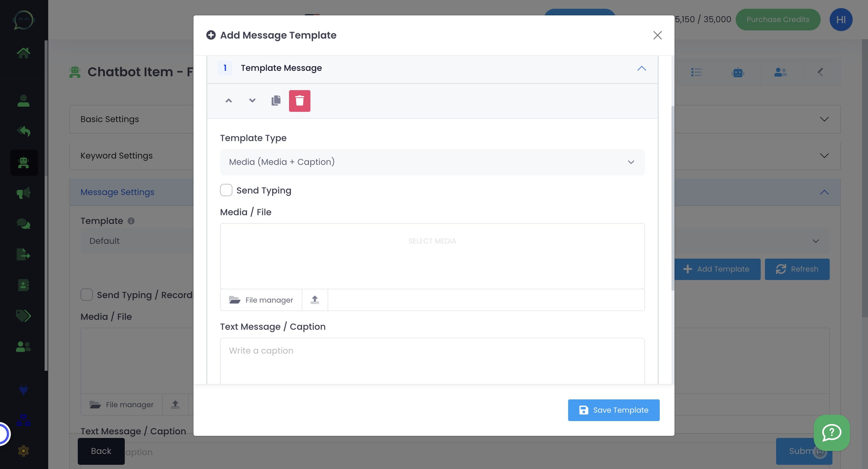Click the settings gear sidebar icon
Screen dimensions: 868x469
[23, 451]
